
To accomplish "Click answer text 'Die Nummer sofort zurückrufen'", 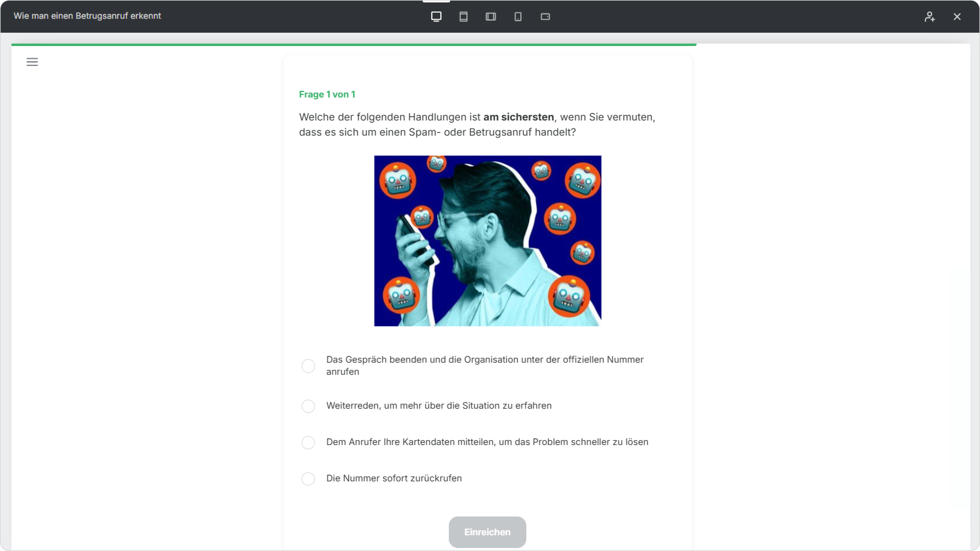I will pos(394,478).
